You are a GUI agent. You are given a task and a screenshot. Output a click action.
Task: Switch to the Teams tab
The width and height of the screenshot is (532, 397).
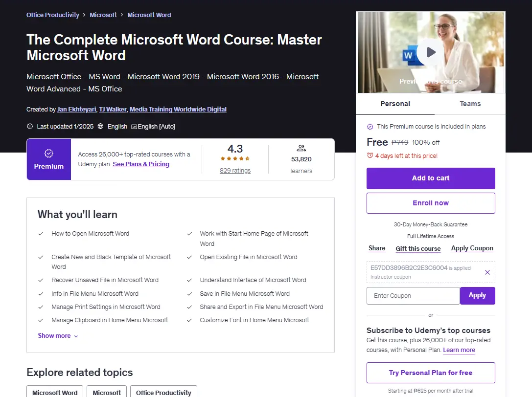470,104
